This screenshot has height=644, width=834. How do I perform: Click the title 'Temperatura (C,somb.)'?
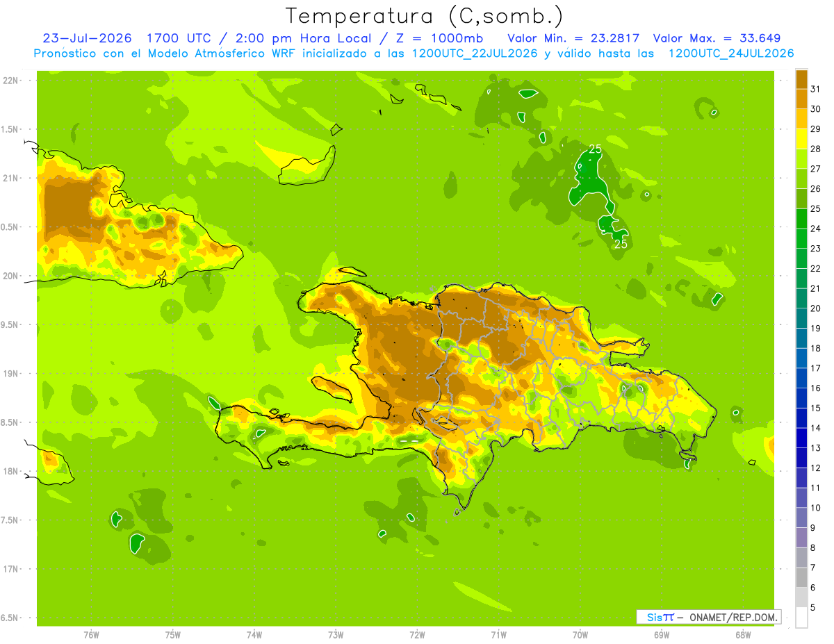[x=424, y=16]
